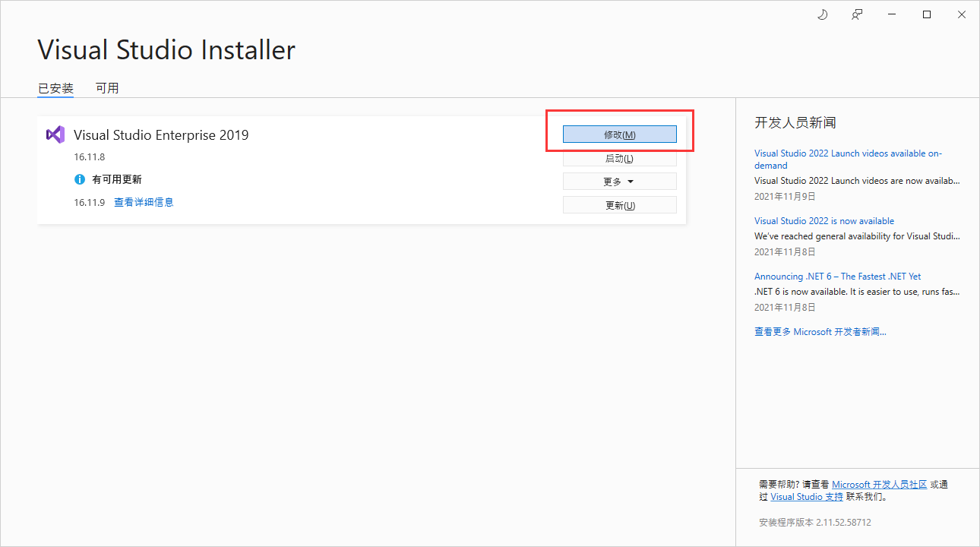This screenshot has width=980, height=547.
Task: Open 查看更多 Microsoft 开发者新闻 link
Action: coord(820,332)
